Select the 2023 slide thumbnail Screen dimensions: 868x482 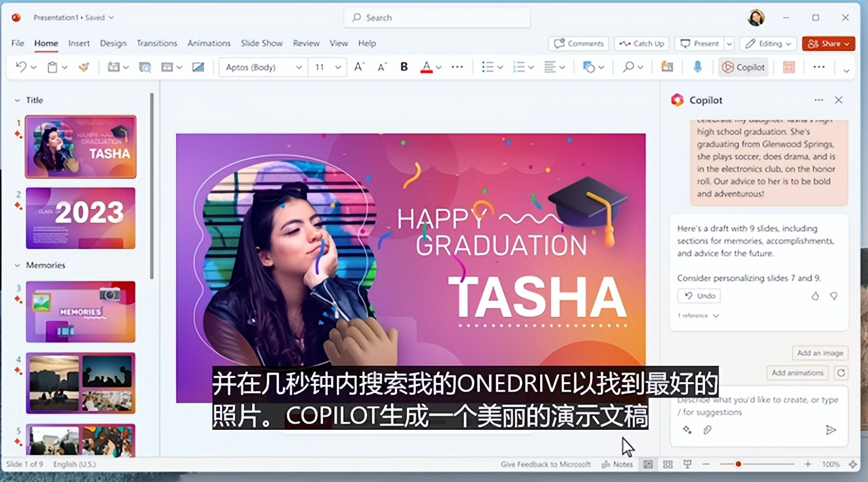point(80,218)
